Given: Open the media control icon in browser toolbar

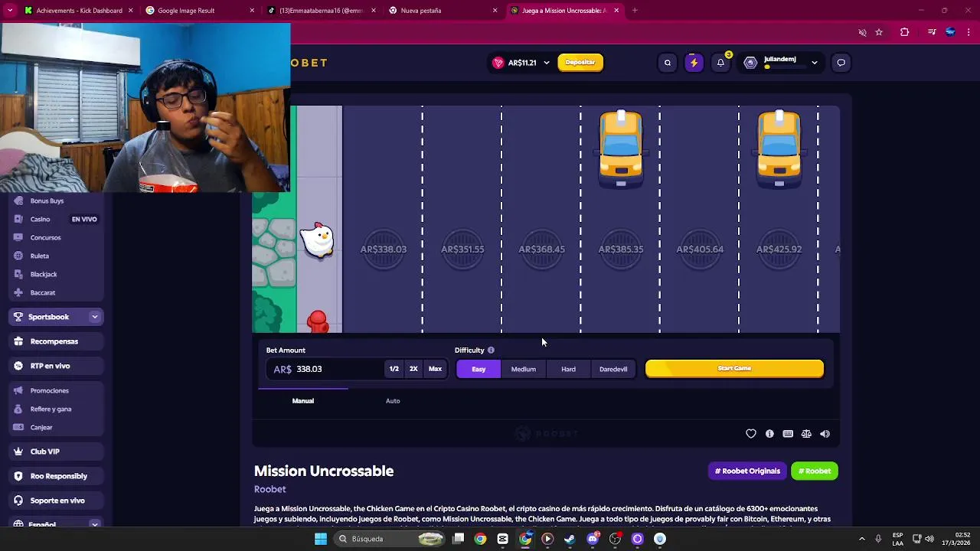Looking at the screenshot, I should coord(931,32).
